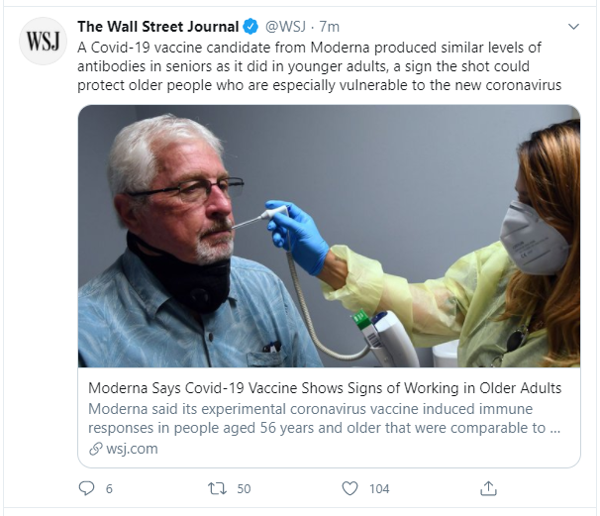Click the reply count of 6
600x516 pixels.
click(109, 488)
